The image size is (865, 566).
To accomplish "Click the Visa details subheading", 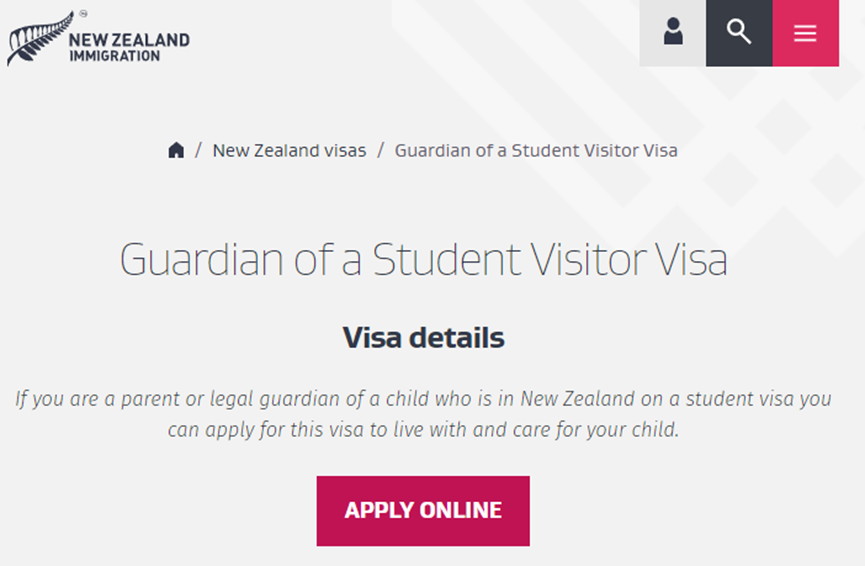I will point(423,338).
